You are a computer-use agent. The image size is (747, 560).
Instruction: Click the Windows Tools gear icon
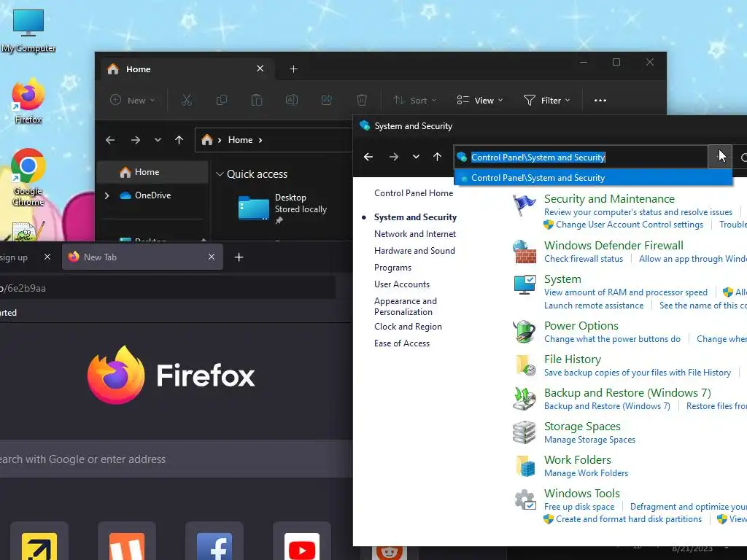coord(525,499)
